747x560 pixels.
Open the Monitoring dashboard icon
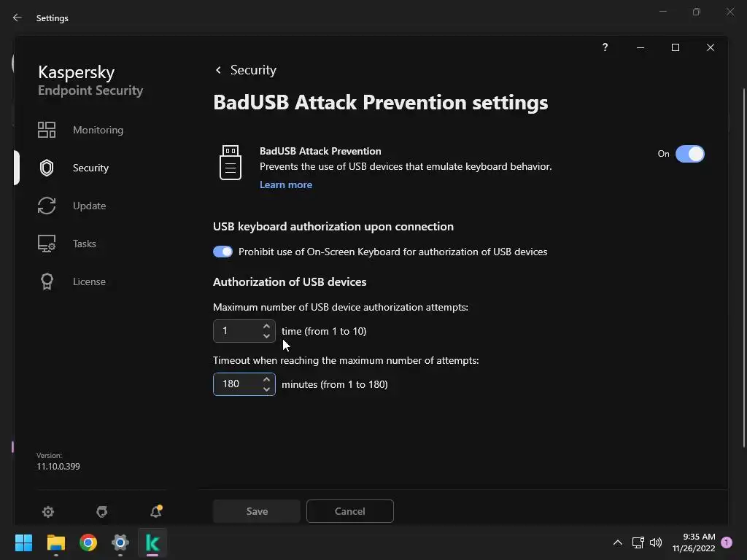(47, 130)
